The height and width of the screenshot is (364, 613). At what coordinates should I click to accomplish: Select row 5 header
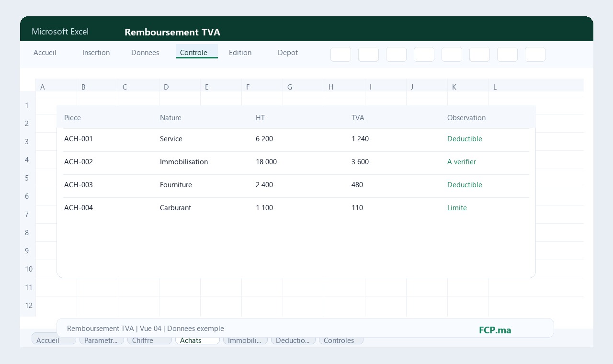click(x=27, y=178)
